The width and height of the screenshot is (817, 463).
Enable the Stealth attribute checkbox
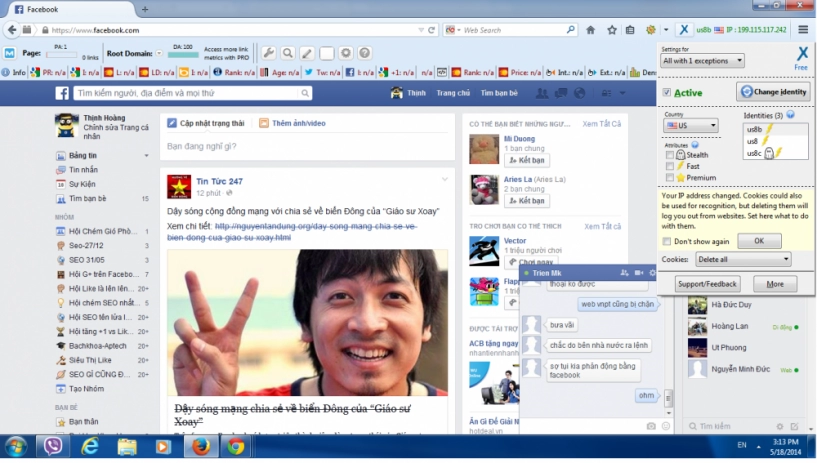670,155
